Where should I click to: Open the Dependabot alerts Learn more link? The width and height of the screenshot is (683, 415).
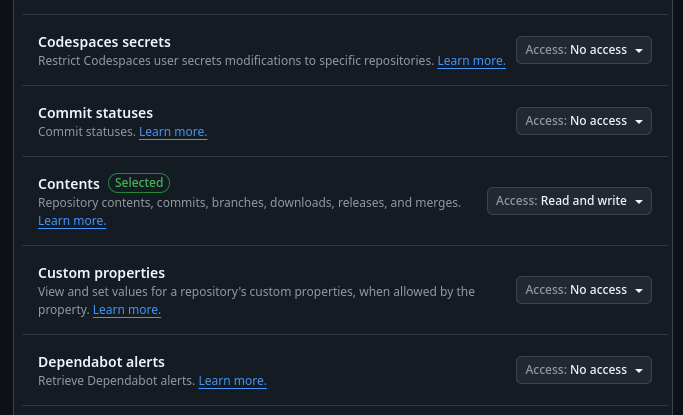(232, 381)
